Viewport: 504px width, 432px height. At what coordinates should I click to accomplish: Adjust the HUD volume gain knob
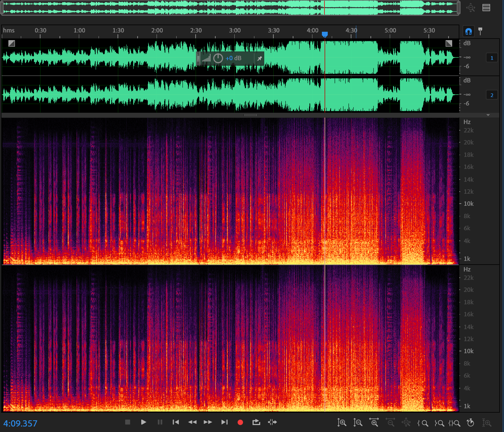pyautogui.click(x=218, y=58)
